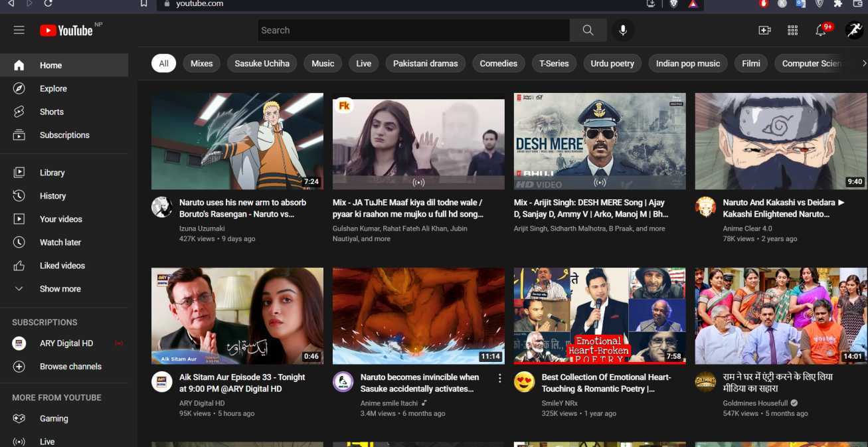Bookmark this page in browser toolbar
The height and width of the screenshot is (447, 868).
tap(143, 3)
